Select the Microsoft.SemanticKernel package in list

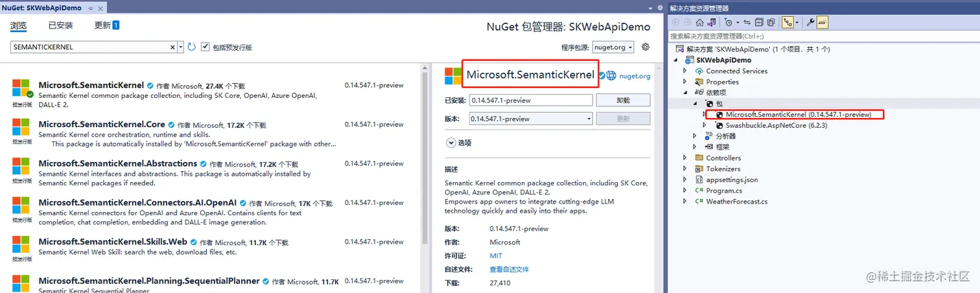tap(212, 95)
